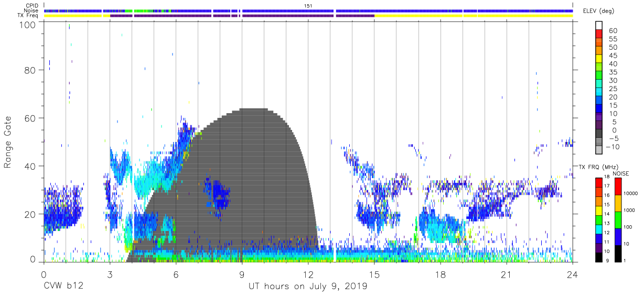Click the '50' label on the ELEV color bar
The image size is (644, 297).
point(613,48)
